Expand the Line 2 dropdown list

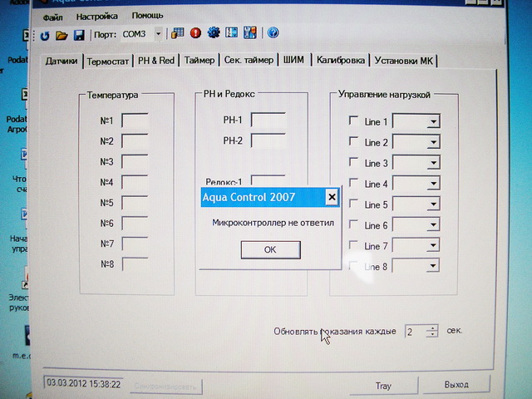pos(431,143)
